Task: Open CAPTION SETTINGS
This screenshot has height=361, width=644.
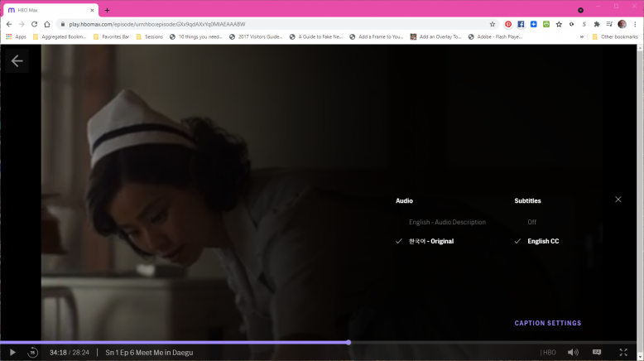Action: pos(548,323)
